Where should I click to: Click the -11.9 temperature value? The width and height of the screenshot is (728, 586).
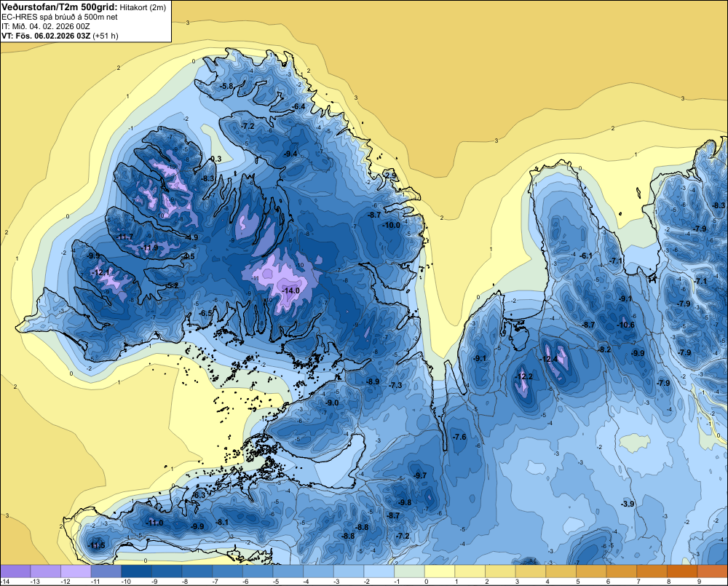coord(149,248)
